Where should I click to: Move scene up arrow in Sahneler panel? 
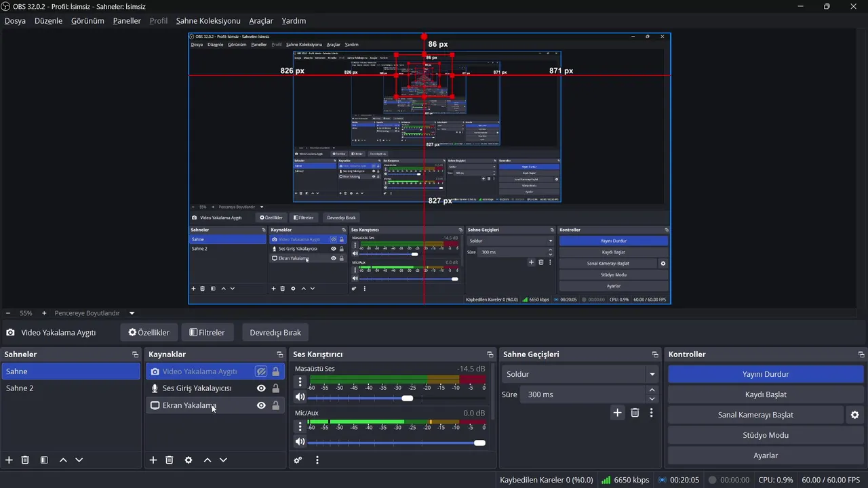[x=63, y=460]
